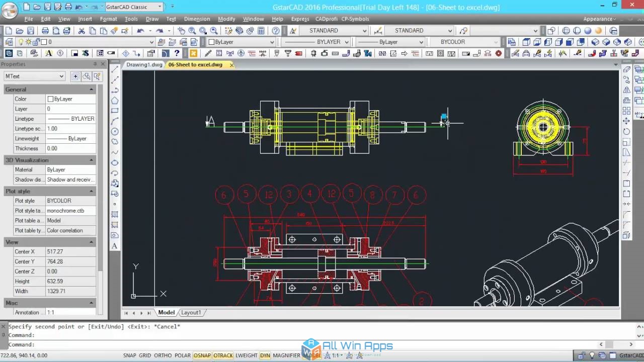644x362 pixels.
Task: Open the BYLAYER linetype dropdown
Action: 317,42
